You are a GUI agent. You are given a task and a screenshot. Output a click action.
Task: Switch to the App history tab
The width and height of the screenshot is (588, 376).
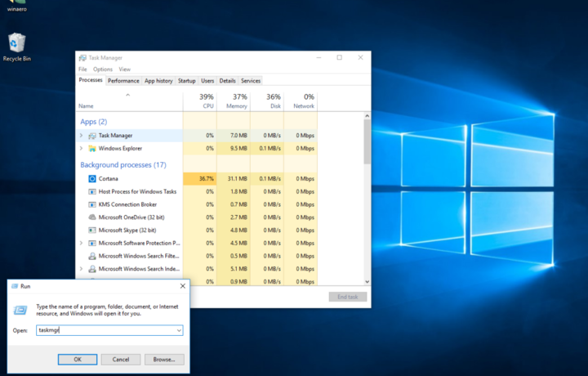click(158, 81)
